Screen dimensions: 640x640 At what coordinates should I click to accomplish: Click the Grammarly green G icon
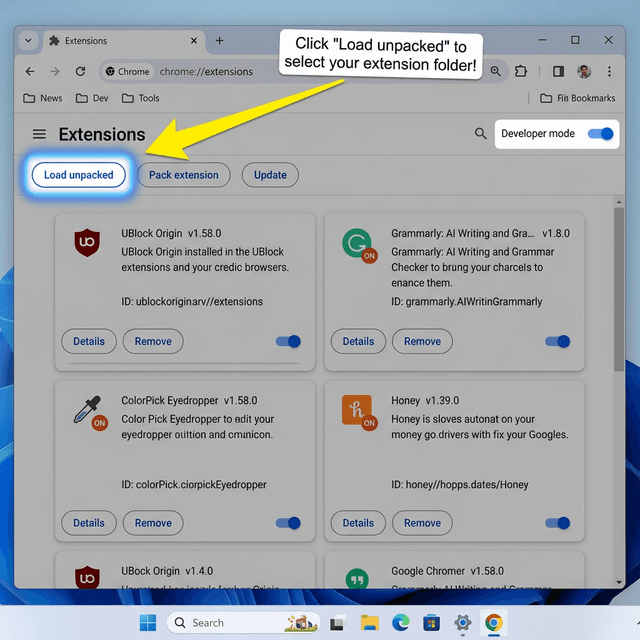pyautogui.click(x=358, y=244)
